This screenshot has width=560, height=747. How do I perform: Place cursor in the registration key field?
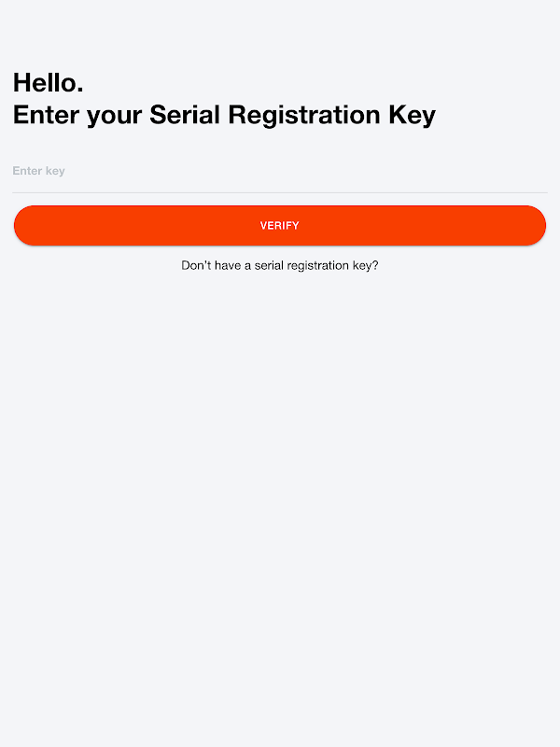point(280,172)
